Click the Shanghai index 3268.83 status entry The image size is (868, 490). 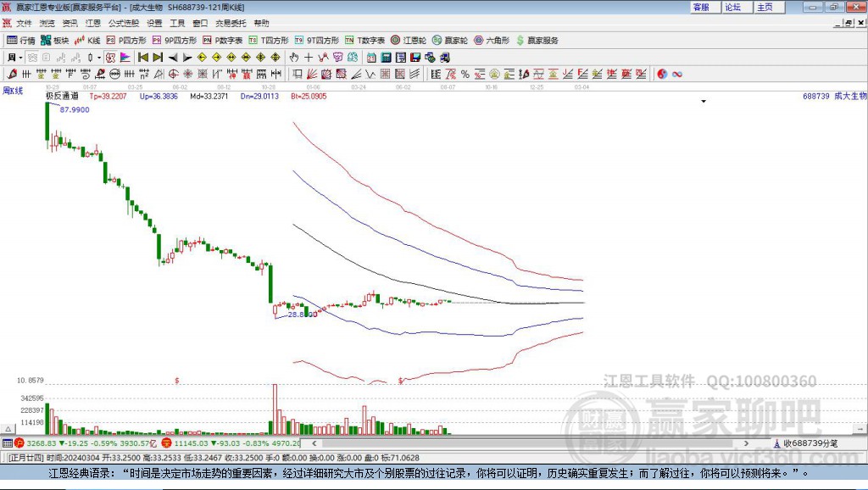pos(86,443)
